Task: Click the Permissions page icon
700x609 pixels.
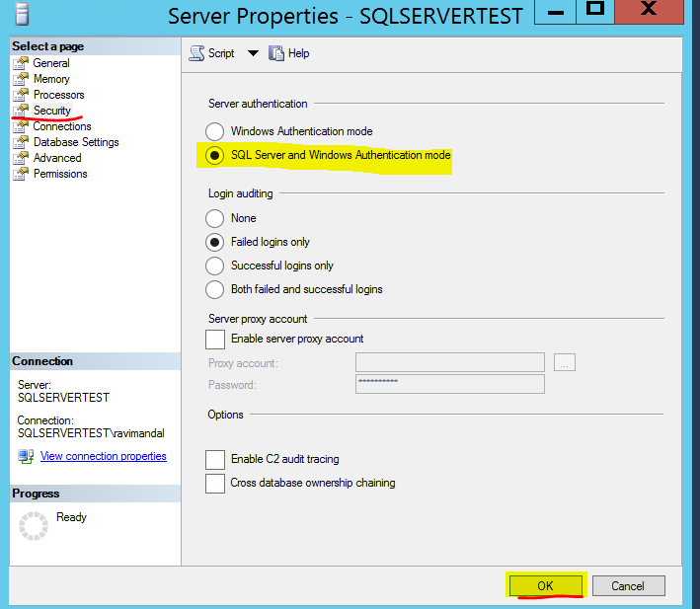Action: (x=21, y=174)
